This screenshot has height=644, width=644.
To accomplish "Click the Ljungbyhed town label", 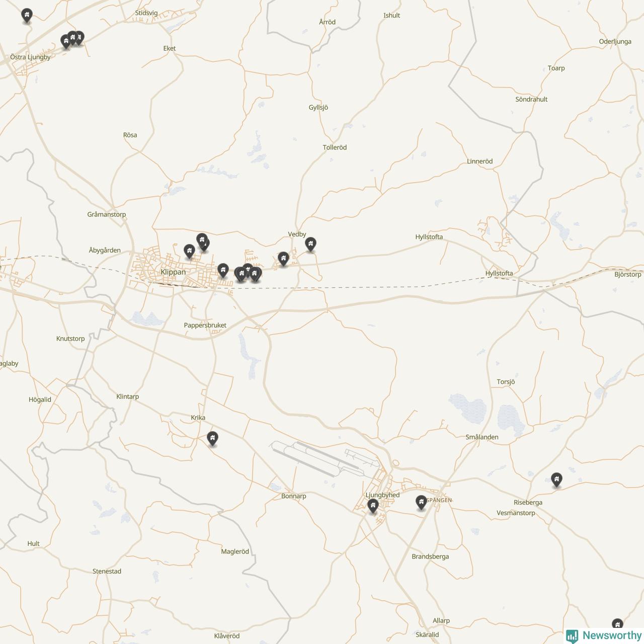I will point(382,495).
